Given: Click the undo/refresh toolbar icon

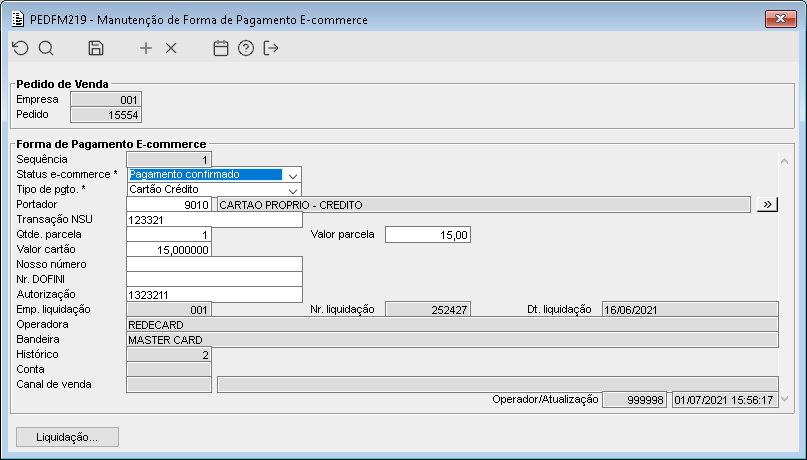Looking at the screenshot, I should click(x=20, y=48).
